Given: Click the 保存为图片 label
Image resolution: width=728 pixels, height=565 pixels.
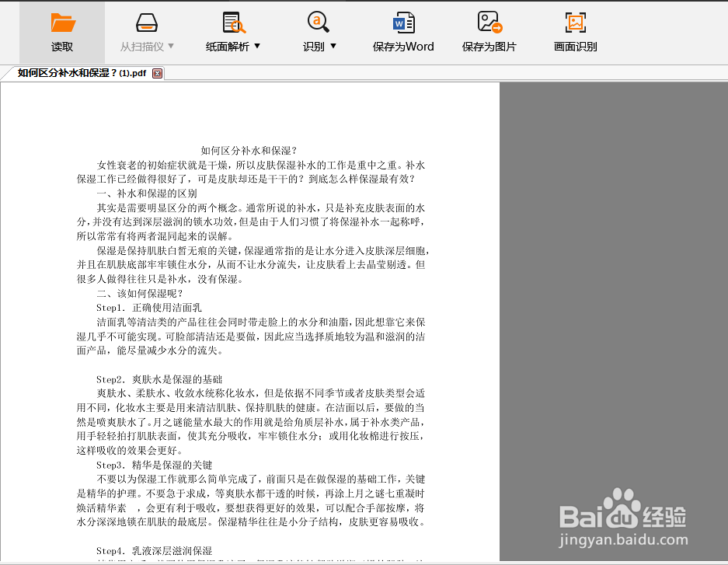Looking at the screenshot, I should point(489,47).
